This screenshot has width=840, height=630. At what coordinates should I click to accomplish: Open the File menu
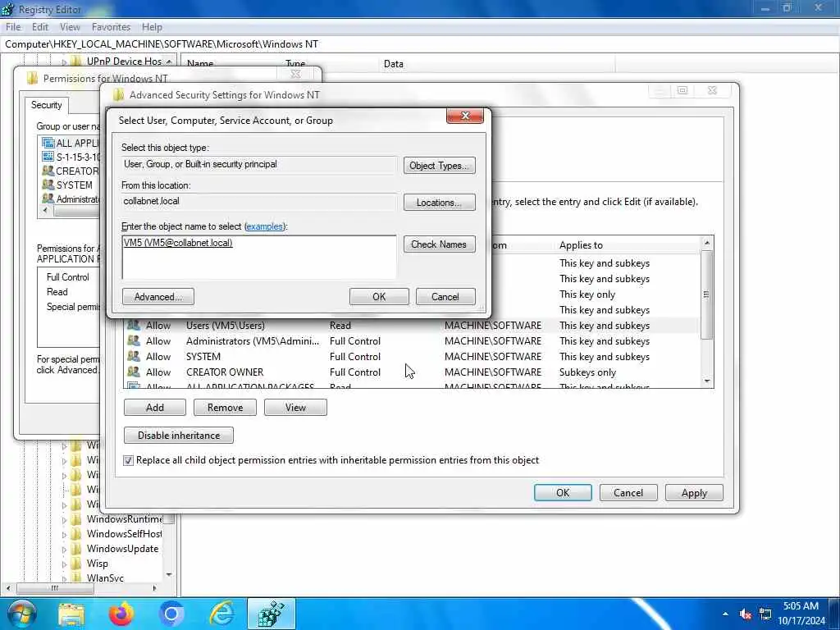13,27
